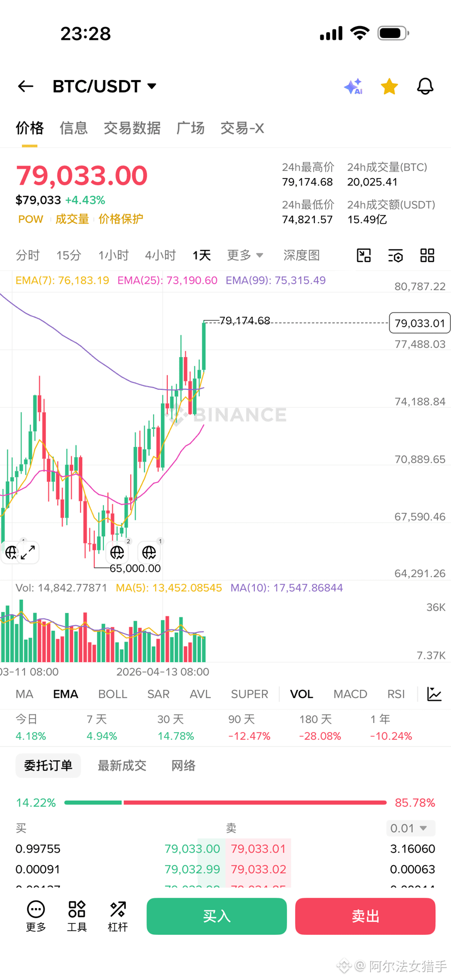The height and width of the screenshot is (980, 451).
Task: Open the chart drawing tools icon
Action: tap(364, 255)
